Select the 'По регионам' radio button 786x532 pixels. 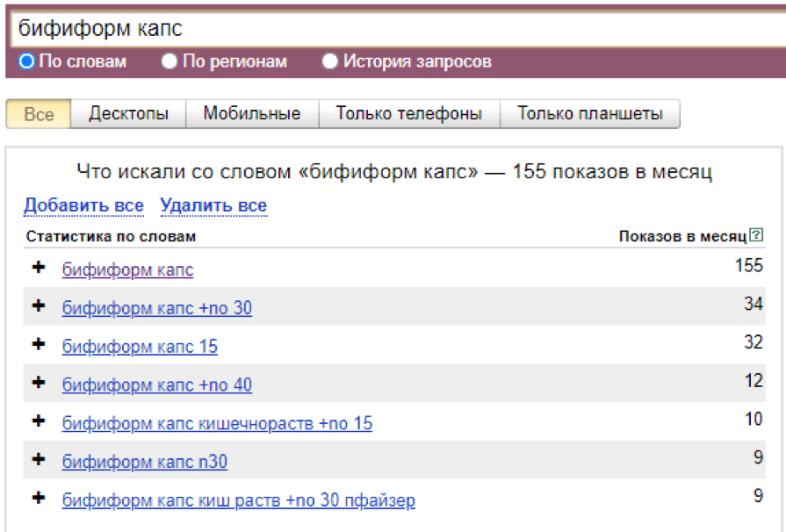169,61
